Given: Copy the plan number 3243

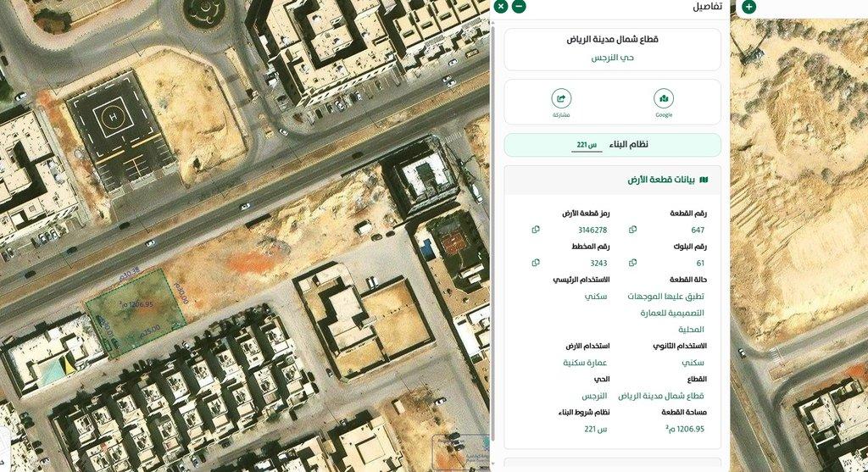Looking at the screenshot, I should click(x=536, y=264).
